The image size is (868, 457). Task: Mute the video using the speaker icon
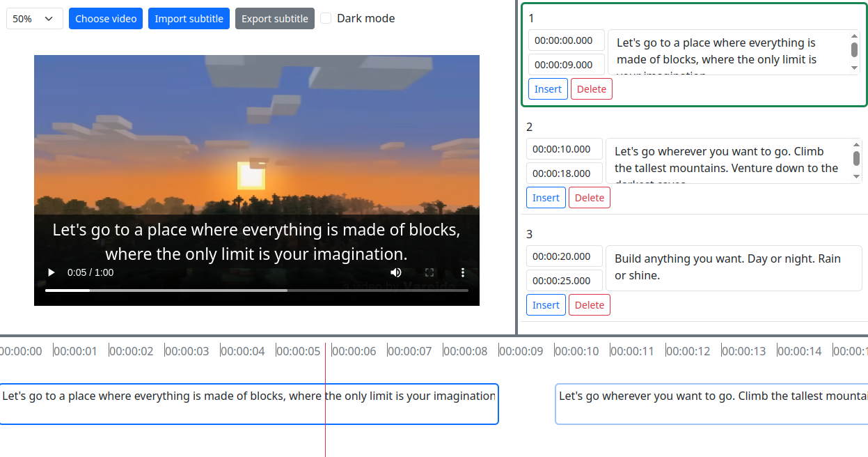[396, 272]
